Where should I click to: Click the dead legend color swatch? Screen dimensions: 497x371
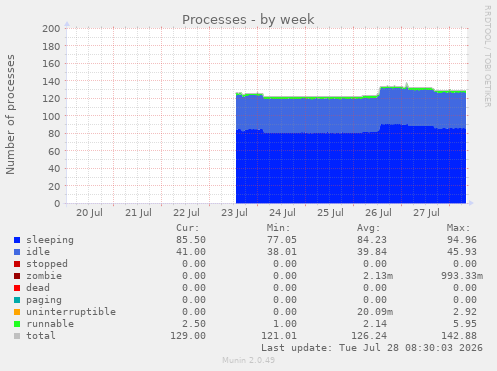click(x=17, y=288)
